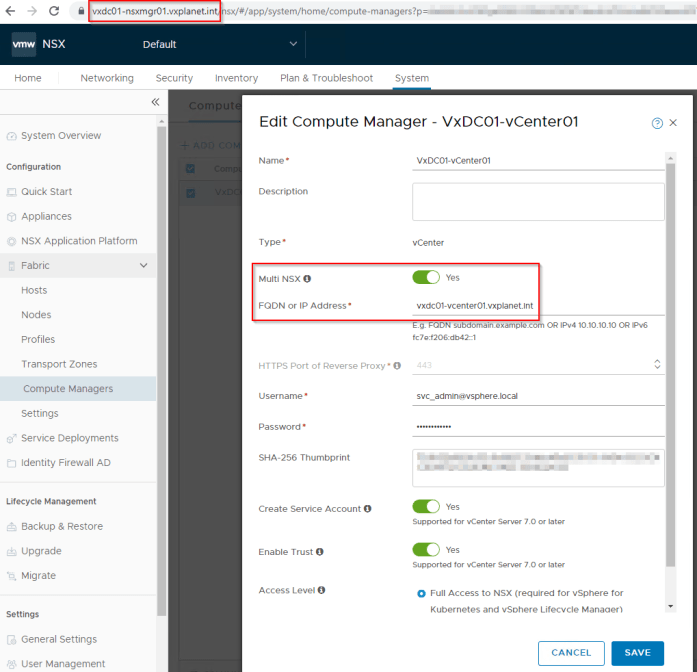Image resolution: width=697 pixels, height=672 pixels.
Task: Open the Plan & Troubleshoot tab
Action: click(326, 78)
